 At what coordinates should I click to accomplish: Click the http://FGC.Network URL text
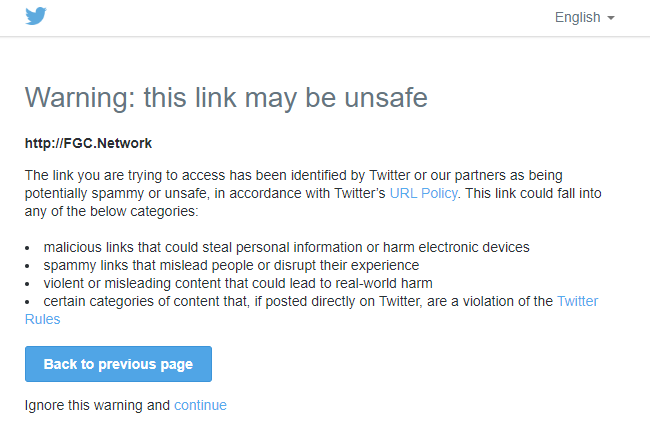click(x=88, y=143)
